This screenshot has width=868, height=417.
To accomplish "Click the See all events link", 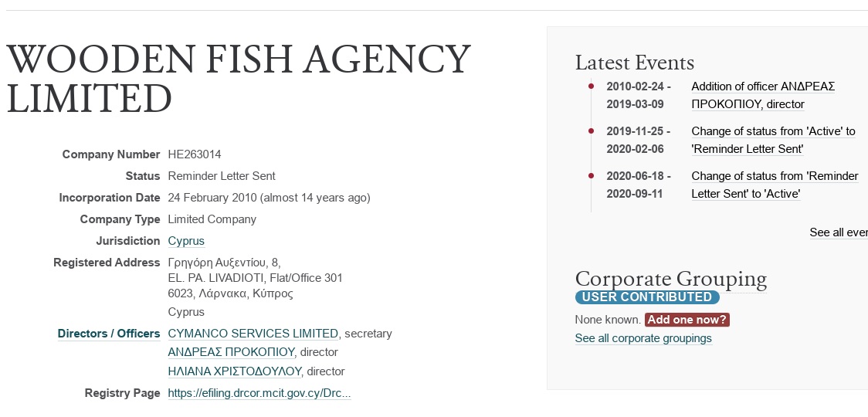I will point(838,232).
